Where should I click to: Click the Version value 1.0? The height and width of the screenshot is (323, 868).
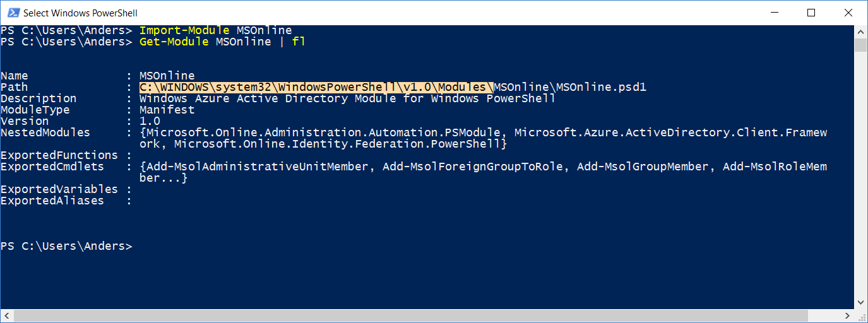pyautogui.click(x=150, y=121)
